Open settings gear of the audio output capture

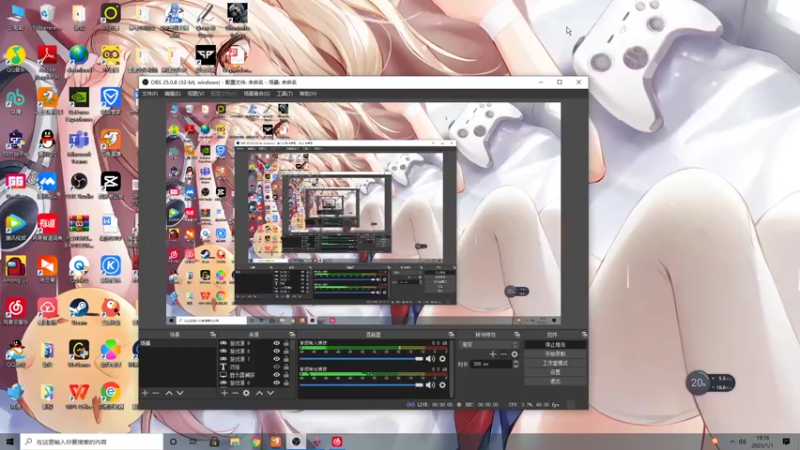click(x=442, y=385)
